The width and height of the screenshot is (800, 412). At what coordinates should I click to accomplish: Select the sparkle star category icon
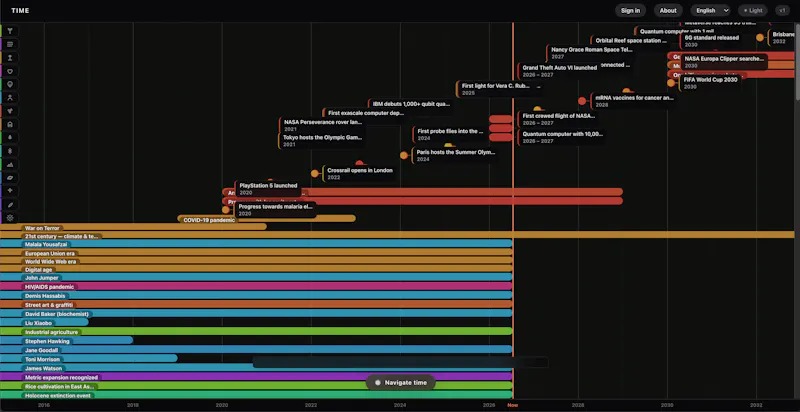10,191
